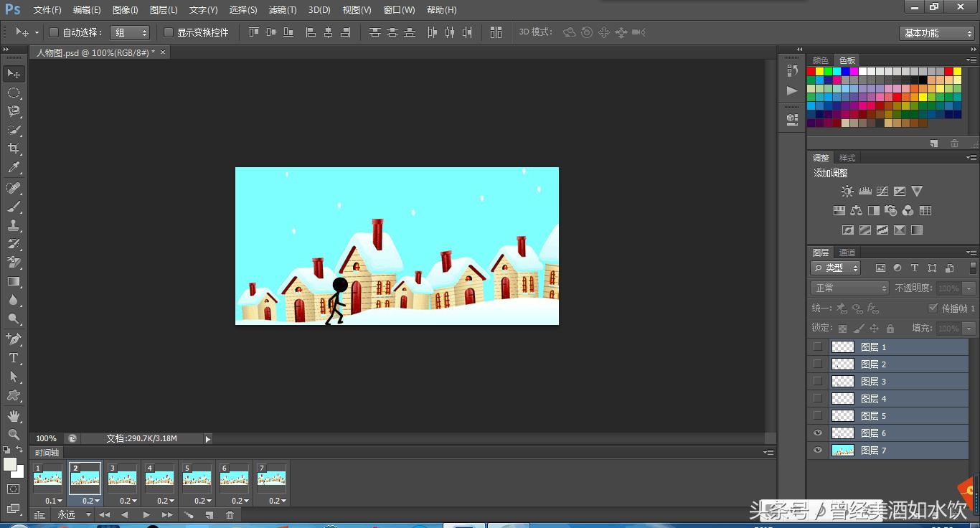Hide layer 图层 6 visibility eye
The image size is (980, 528).
[x=818, y=433]
